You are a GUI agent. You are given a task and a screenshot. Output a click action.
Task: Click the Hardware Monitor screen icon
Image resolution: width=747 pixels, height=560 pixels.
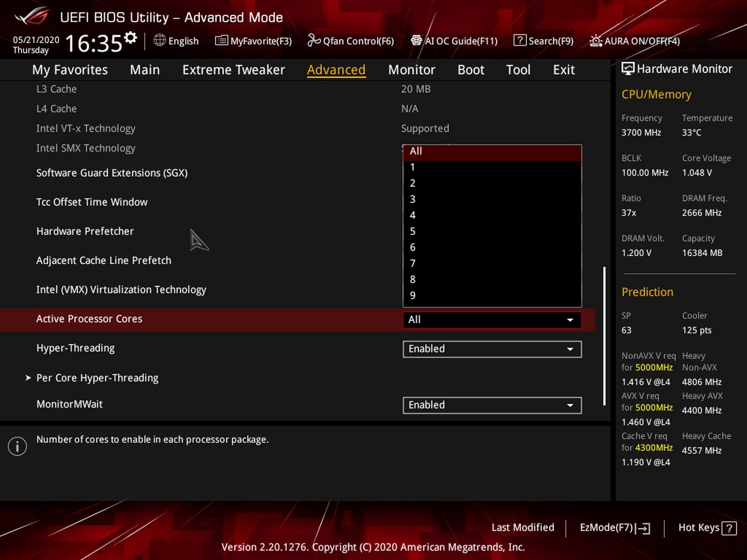tap(628, 68)
